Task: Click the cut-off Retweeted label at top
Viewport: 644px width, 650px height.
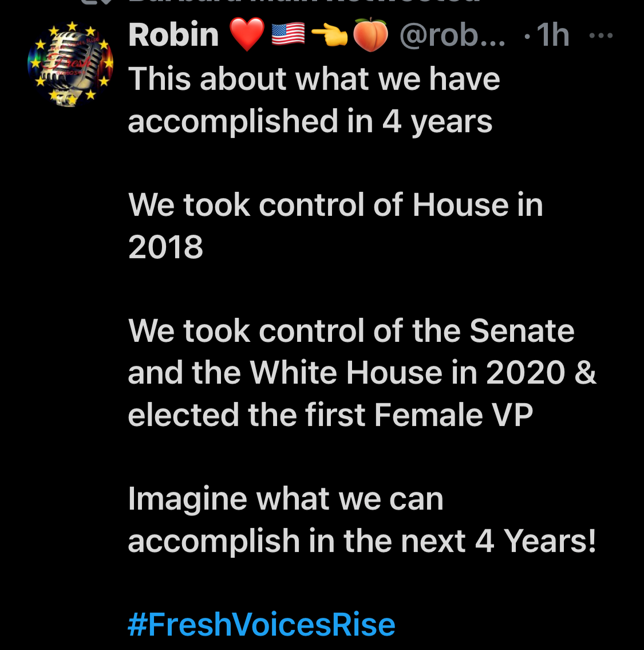Action: [x=303, y=2]
